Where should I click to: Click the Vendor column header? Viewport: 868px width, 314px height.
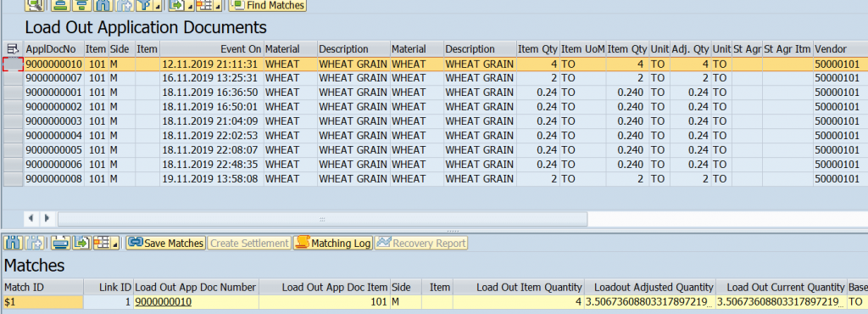840,48
